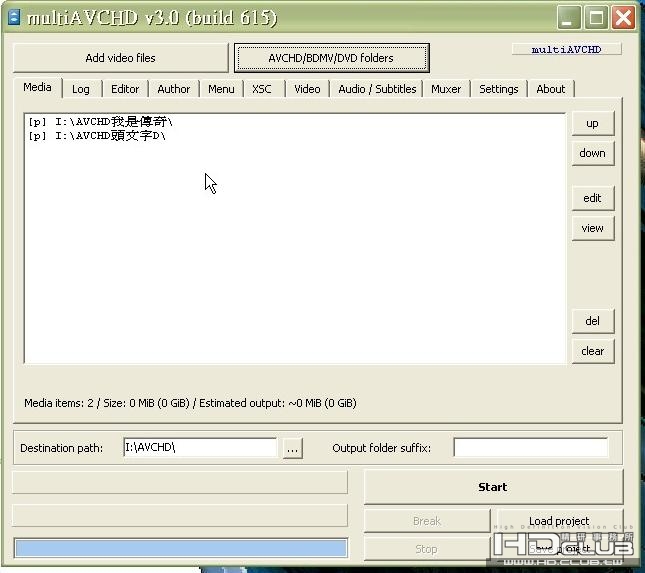Switch to Audio / Subtitles tab
The height and width of the screenshot is (573, 645).
[377, 89]
